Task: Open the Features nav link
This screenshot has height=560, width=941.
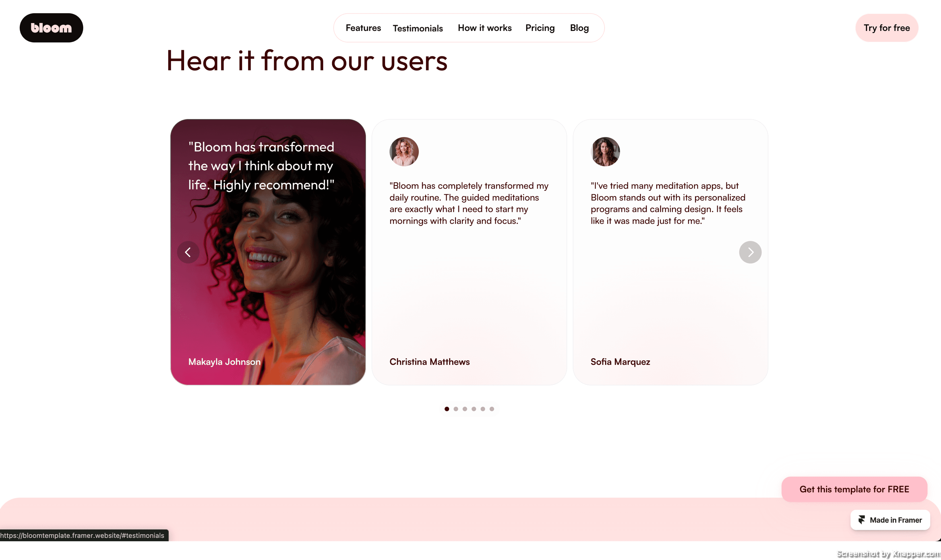Action: point(363,28)
